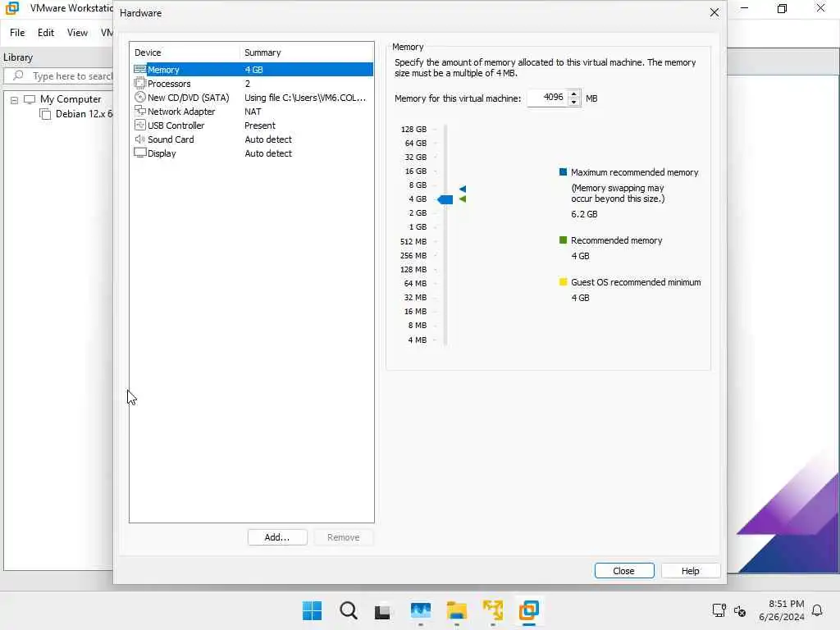Select the Processors row
Screen dimensions: 840x630
252,84
